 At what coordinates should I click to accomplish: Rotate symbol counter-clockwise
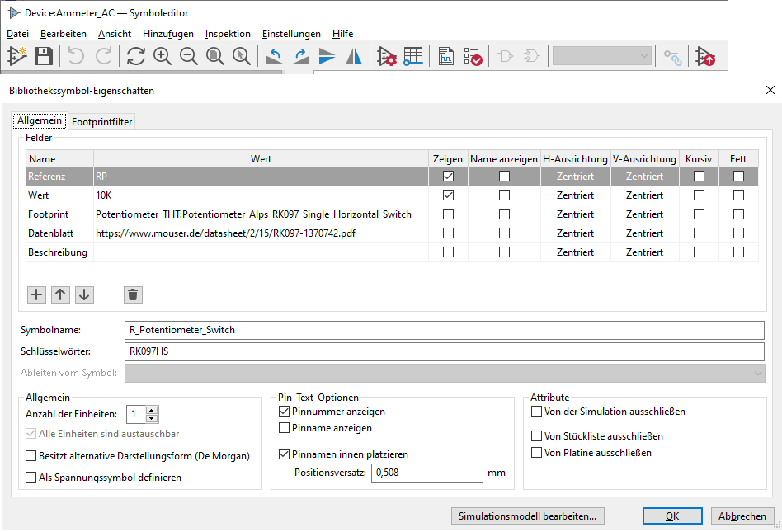pyautogui.click(x=274, y=56)
